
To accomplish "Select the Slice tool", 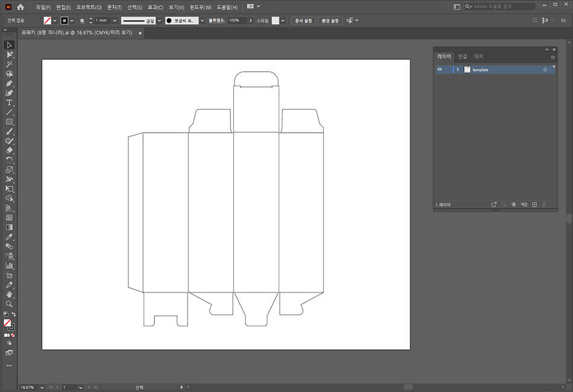I will click(9, 285).
